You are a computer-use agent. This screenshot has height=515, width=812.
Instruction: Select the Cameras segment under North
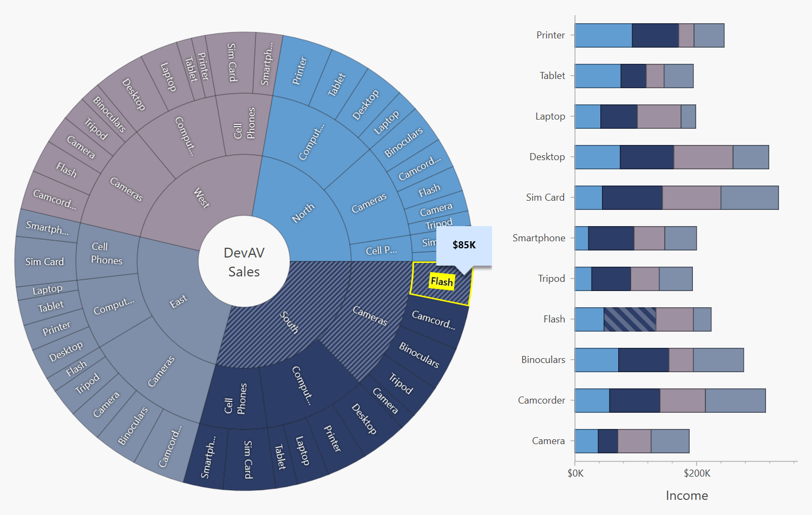point(369,202)
